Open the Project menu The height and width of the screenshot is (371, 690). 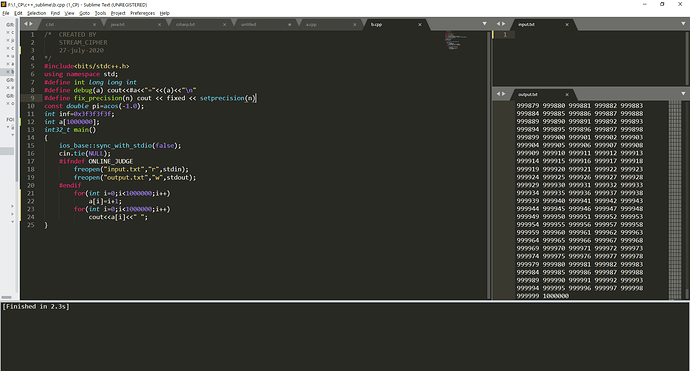coord(118,13)
